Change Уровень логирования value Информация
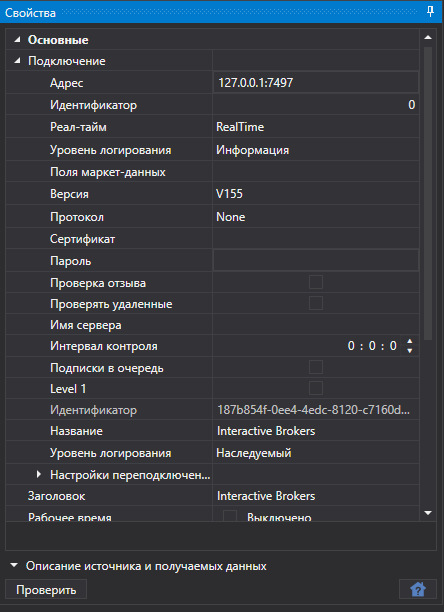The width and height of the screenshot is (444, 612). pos(316,150)
